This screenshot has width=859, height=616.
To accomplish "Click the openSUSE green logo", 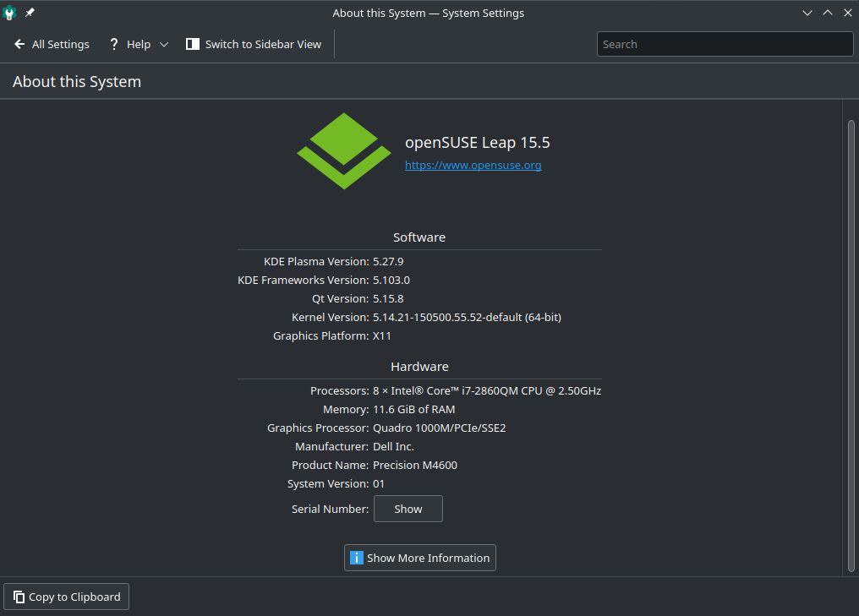I will pos(344,151).
